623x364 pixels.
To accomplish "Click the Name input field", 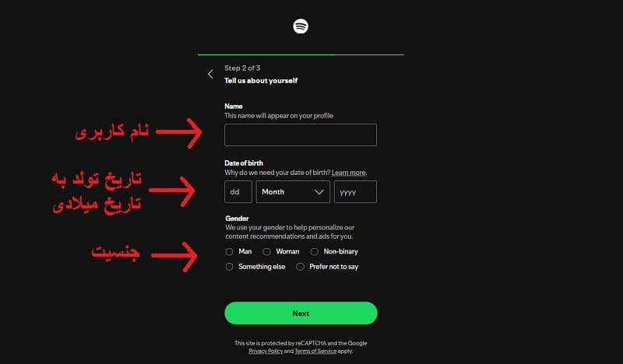I will (300, 135).
